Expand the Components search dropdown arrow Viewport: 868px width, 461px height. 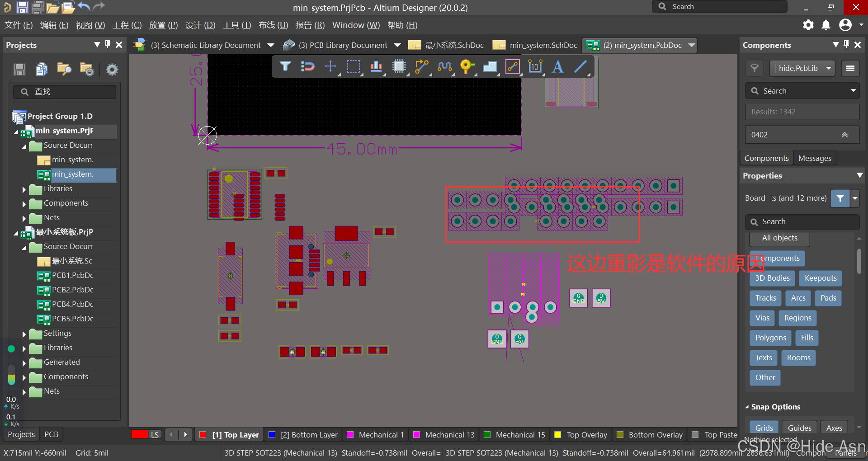coord(853,91)
